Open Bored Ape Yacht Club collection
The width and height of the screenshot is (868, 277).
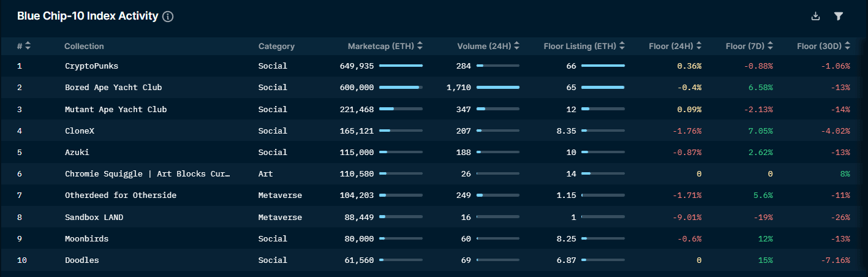click(113, 88)
